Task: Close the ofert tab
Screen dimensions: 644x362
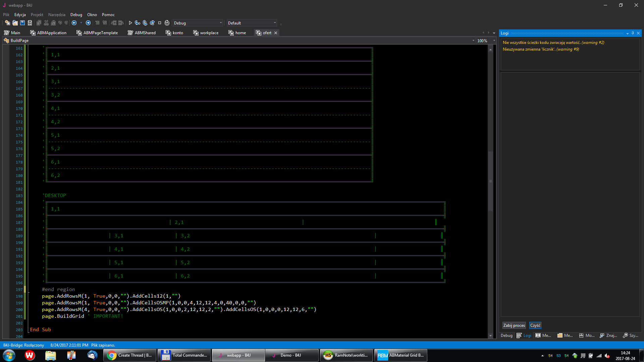Action: pos(276,33)
